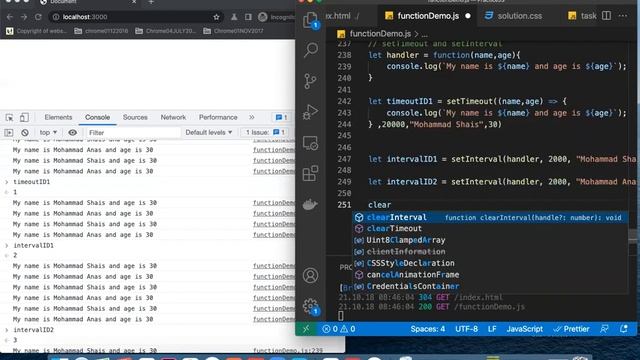640x360 pixels.
Task: Open the Default levels dropdown
Action: pyautogui.click(x=209, y=133)
